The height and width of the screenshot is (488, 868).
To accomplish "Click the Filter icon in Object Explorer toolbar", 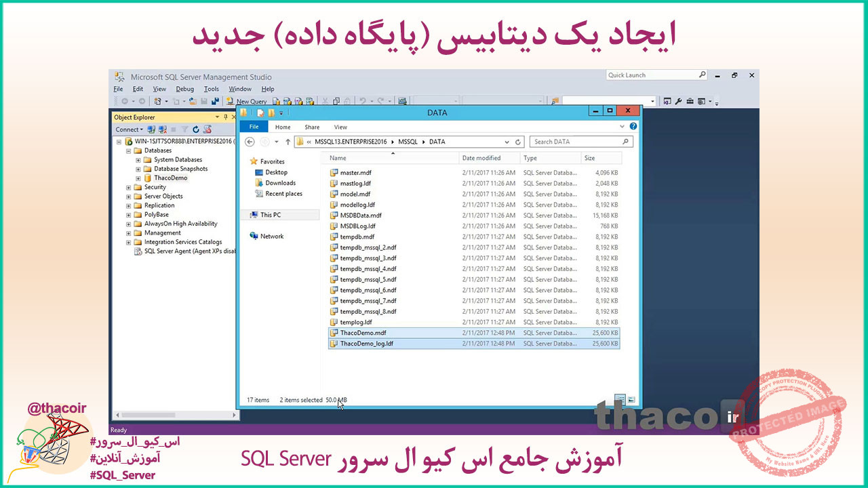I will coord(184,129).
